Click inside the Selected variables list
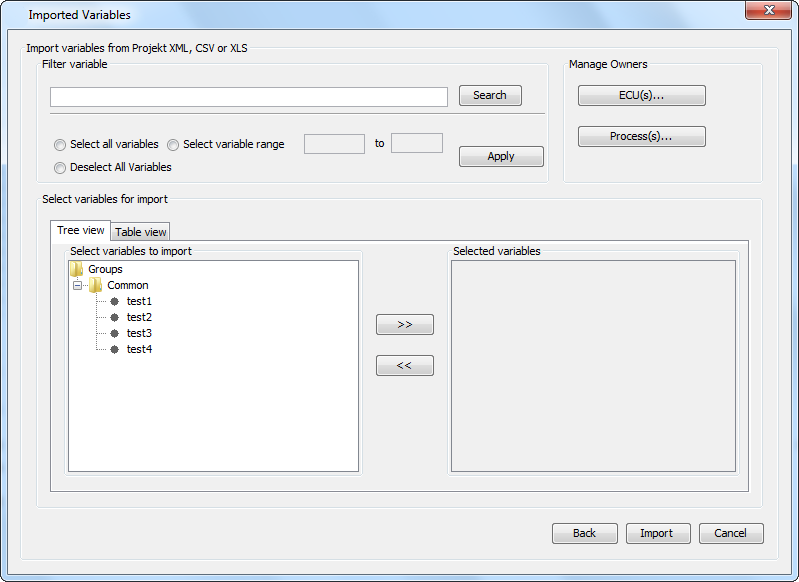Viewport: 799px width, 582px height. point(593,366)
